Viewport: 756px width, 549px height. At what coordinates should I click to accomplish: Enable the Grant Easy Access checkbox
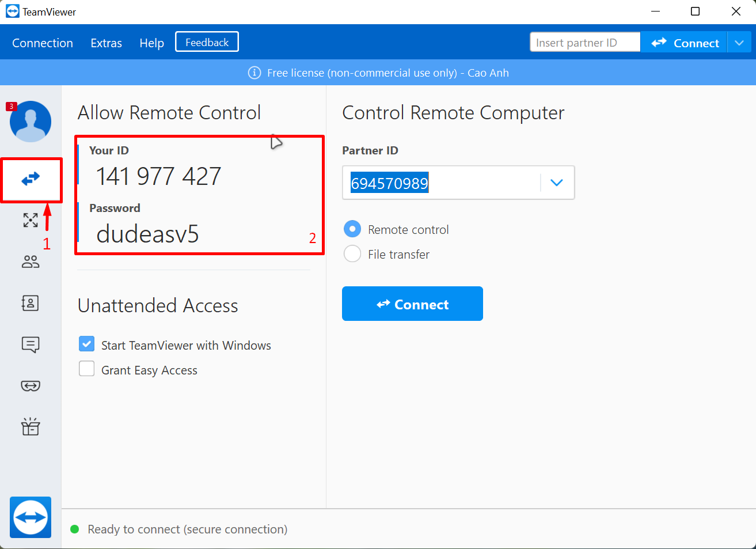point(86,369)
